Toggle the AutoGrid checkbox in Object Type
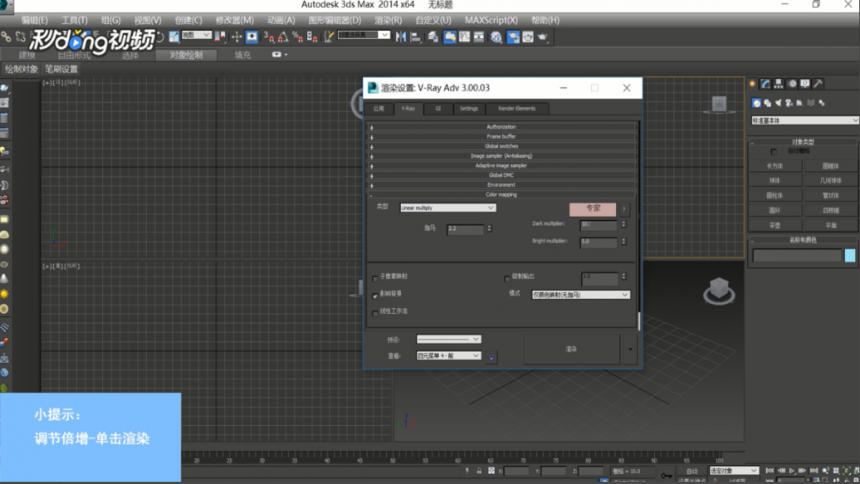This screenshot has height=484, width=860. [x=773, y=151]
